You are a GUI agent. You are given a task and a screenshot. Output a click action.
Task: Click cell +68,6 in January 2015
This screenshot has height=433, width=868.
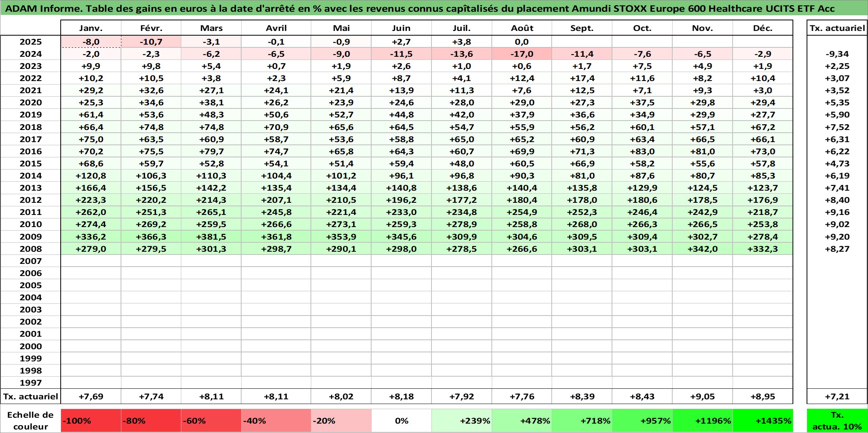pyautogui.click(x=91, y=164)
